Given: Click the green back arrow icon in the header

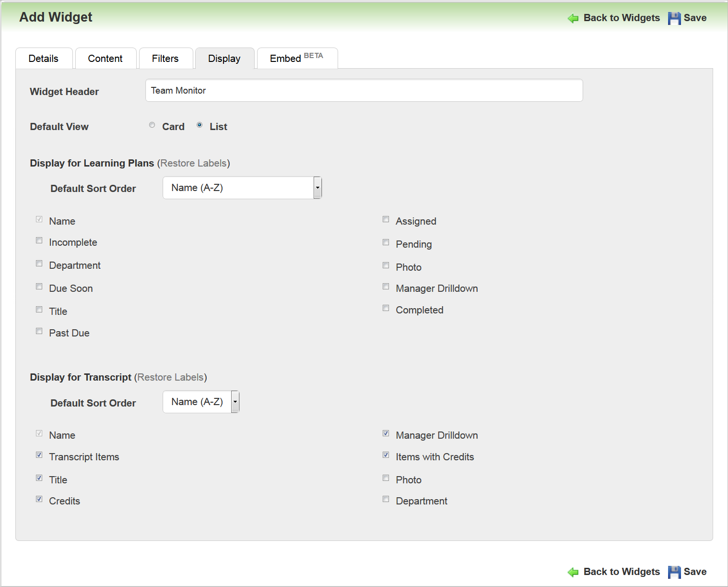Looking at the screenshot, I should 573,19.
